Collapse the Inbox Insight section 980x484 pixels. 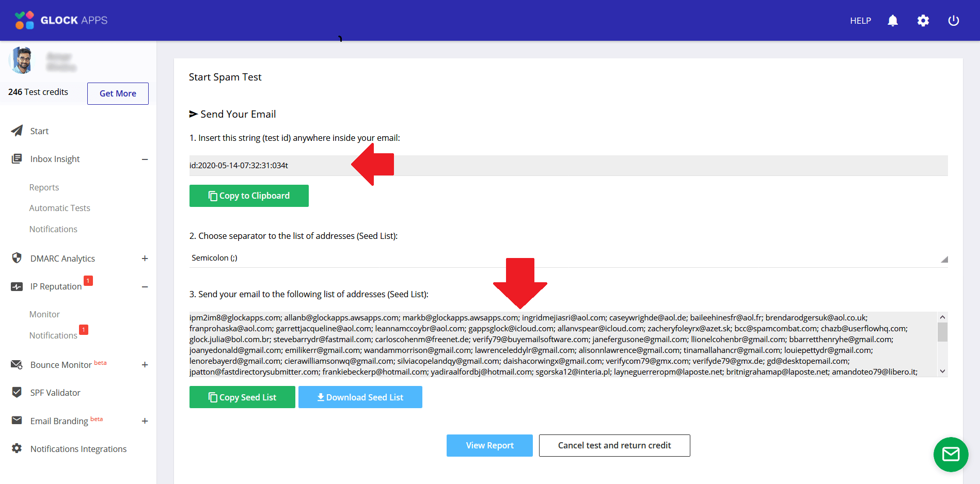click(145, 159)
